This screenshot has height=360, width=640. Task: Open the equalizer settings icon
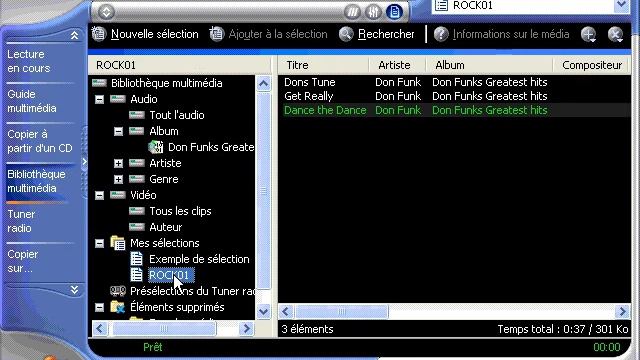click(x=373, y=12)
